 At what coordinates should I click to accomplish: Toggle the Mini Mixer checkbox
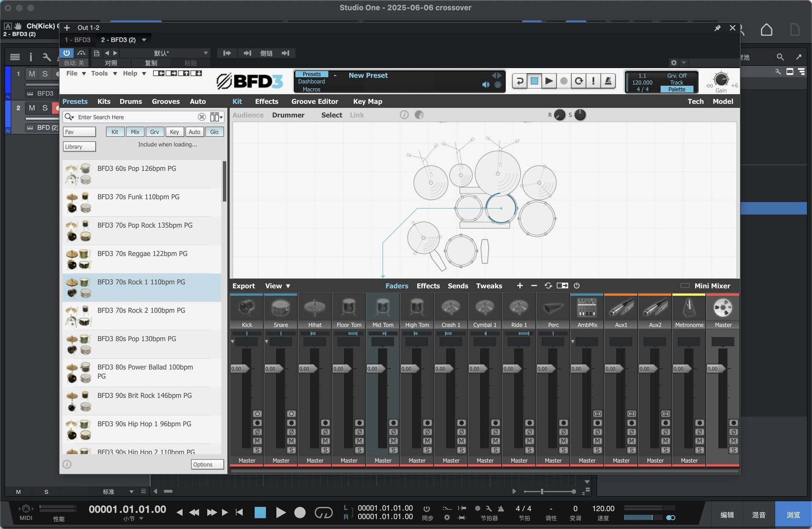(x=685, y=286)
